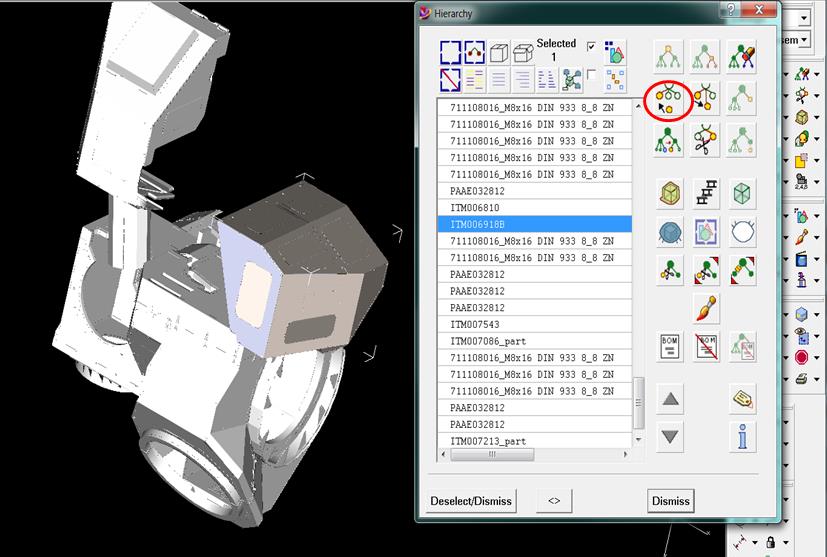The image size is (827, 557).
Task: Open the dropdown arrow beside the printer icon
Action: (816, 379)
